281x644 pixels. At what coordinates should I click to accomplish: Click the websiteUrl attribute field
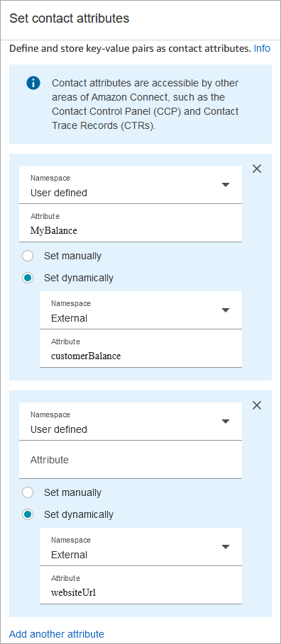[140, 585]
